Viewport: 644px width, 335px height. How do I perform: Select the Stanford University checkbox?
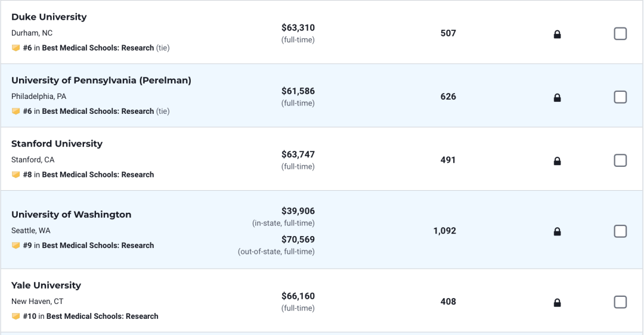point(620,160)
